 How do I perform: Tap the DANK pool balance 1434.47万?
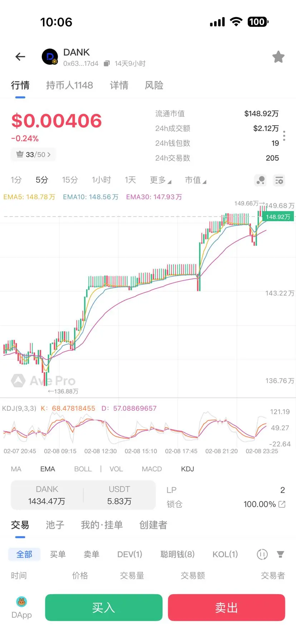[x=47, y=501]
